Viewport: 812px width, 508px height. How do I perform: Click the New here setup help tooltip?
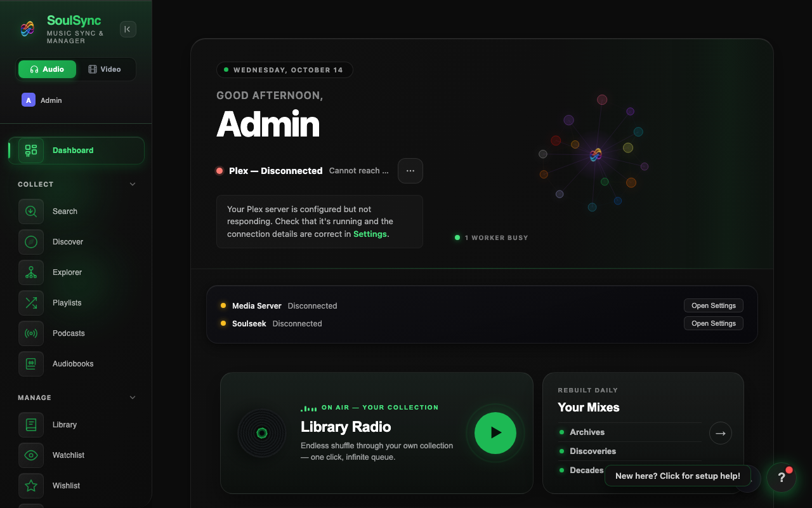(678, 476)
